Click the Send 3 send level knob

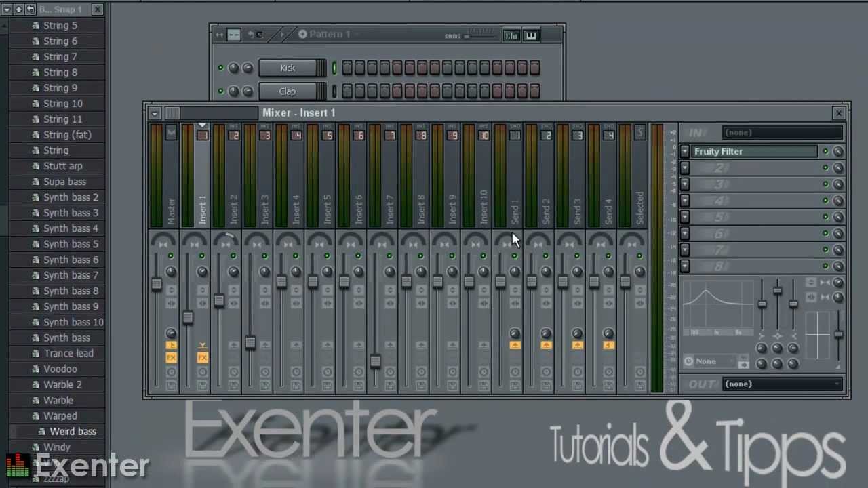point(576,333)
